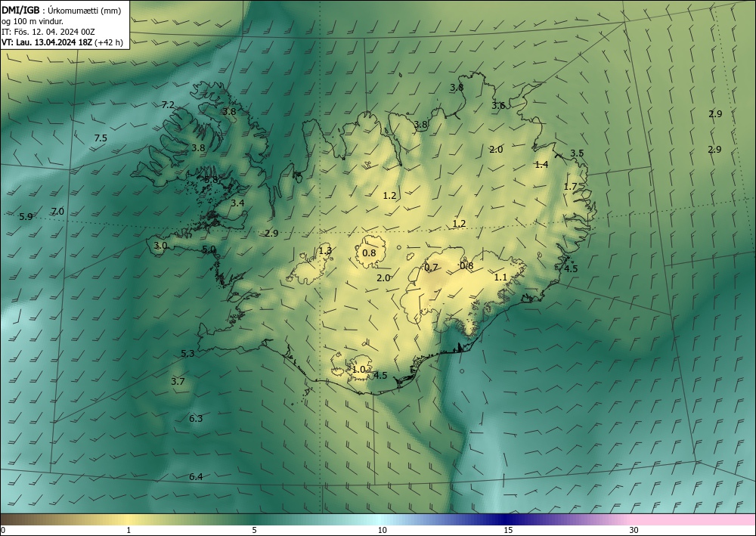756x536 pixels.
Task: Click the 0.7 value on the glacier
Action: [431, 268]
